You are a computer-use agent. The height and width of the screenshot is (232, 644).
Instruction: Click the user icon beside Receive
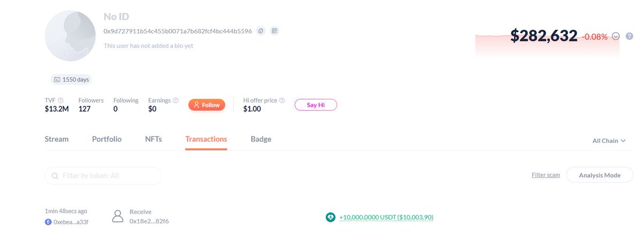pyautogui.click(x=118, y=216)
